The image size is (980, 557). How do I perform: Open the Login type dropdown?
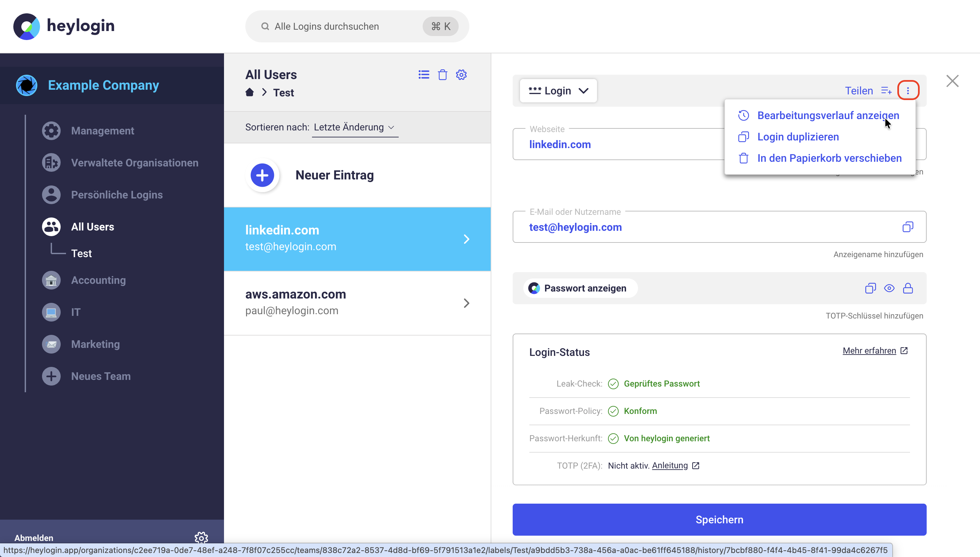tap(558, 91)
